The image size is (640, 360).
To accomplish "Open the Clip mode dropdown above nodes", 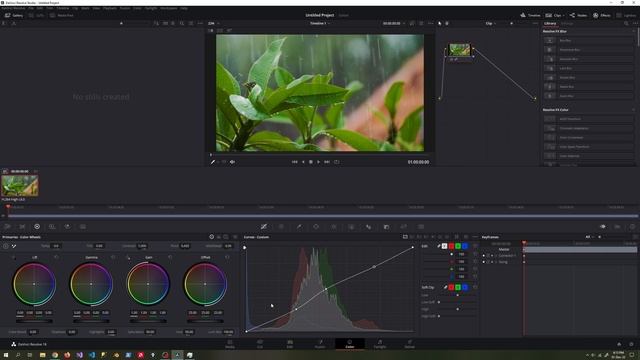I will pyautogui.click(x=491, y=23).
